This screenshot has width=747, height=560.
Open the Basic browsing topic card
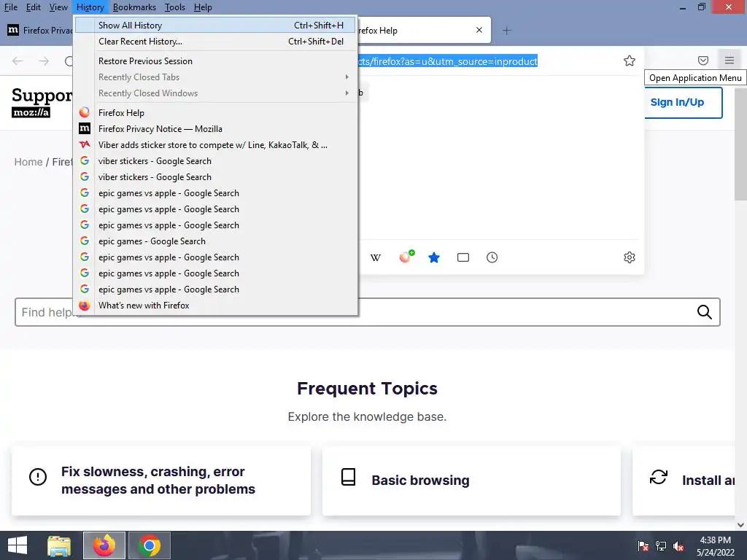[x=471, y=481]
